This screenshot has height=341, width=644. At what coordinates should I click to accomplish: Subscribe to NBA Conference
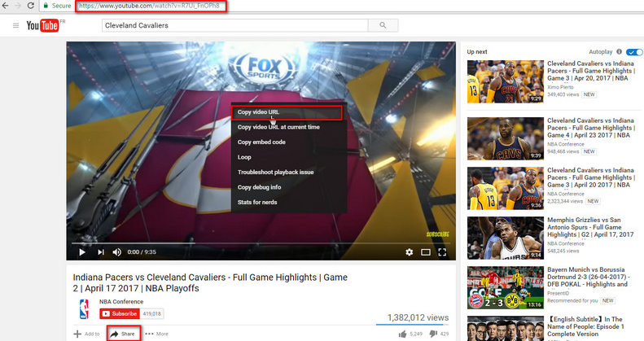(x=120, y=314)
